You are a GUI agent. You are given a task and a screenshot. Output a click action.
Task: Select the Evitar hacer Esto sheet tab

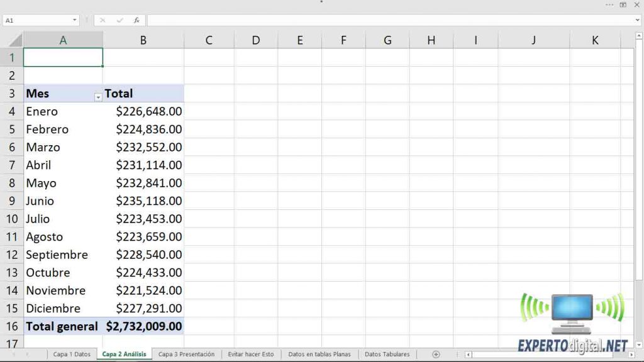click(x=251, y=354)
